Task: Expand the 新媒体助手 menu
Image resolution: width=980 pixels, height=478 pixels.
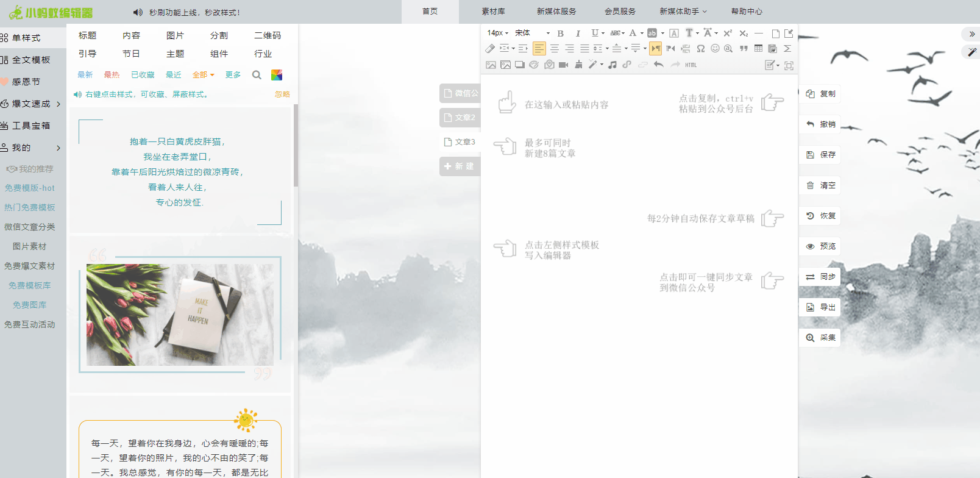Action: pyautogui.click(x=683, y=12)
